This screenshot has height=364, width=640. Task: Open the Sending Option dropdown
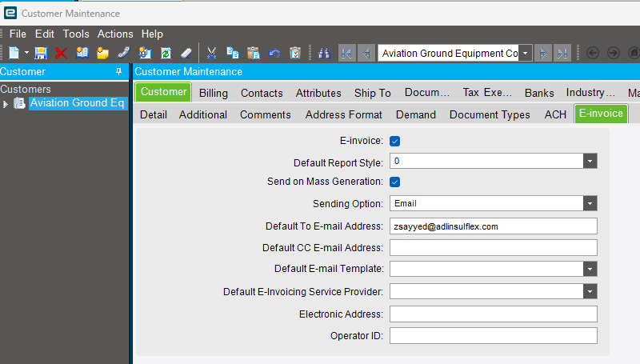point(590,203)
